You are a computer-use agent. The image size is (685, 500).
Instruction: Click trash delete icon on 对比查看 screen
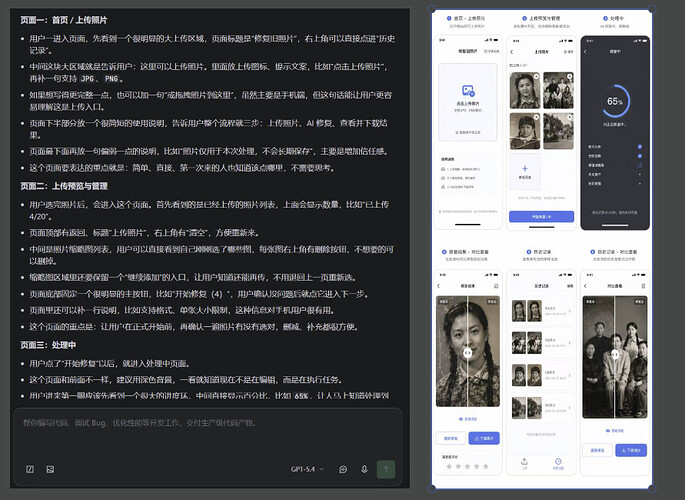pyautogui.click(x=643, y=286)
